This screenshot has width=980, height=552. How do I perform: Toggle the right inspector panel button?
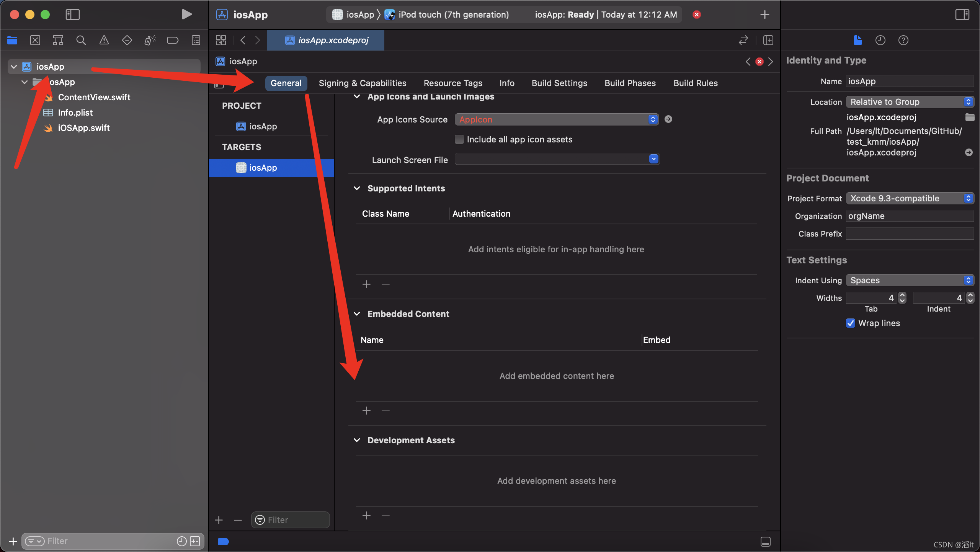[x=962, y=15]
